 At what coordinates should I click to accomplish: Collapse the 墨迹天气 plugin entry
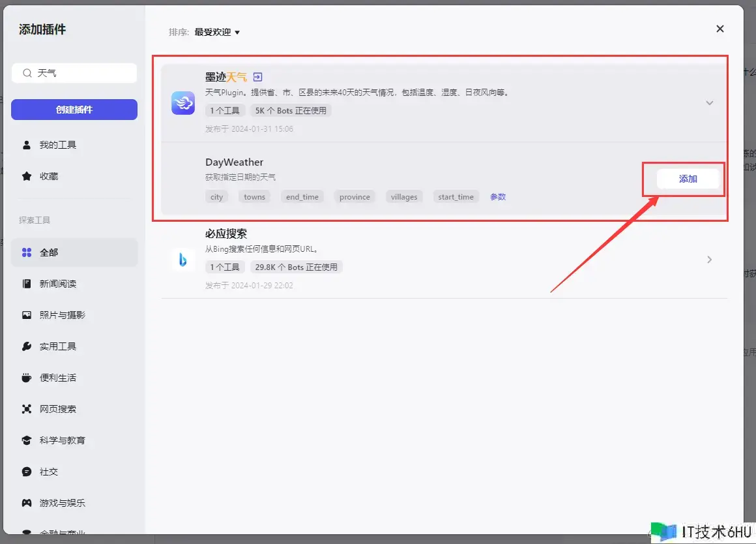click(710, 103)
